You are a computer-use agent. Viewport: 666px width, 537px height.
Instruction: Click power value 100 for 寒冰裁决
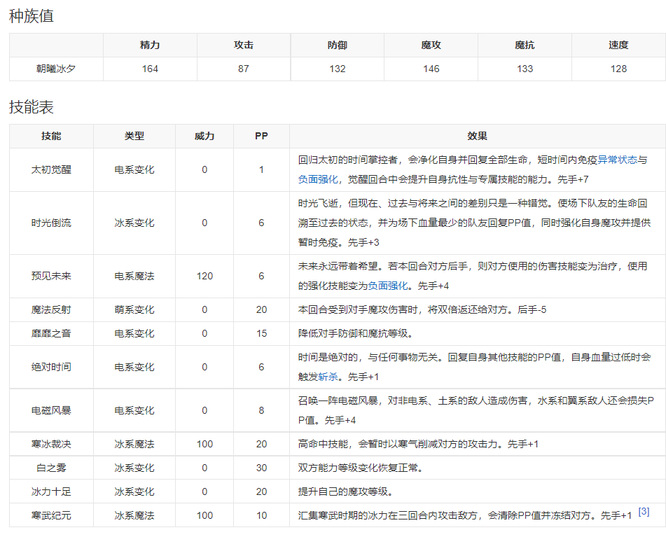click(x=204, y=444)
